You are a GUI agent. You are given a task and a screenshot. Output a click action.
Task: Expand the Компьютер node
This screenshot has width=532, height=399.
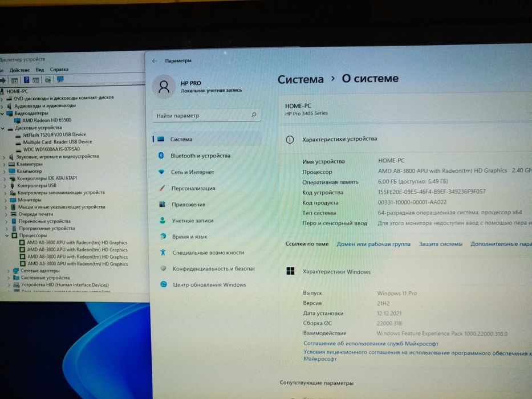click(5, 172)
